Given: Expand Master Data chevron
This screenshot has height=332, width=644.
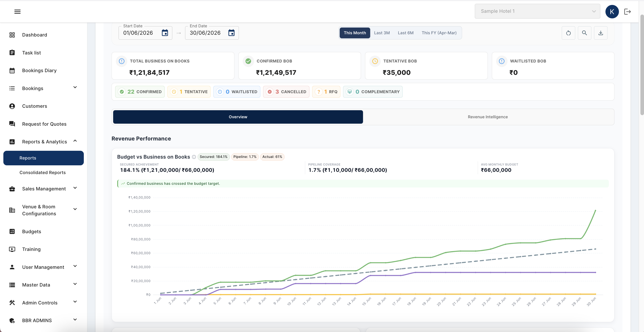Looking at the screenshot, I should coord(75,284).
